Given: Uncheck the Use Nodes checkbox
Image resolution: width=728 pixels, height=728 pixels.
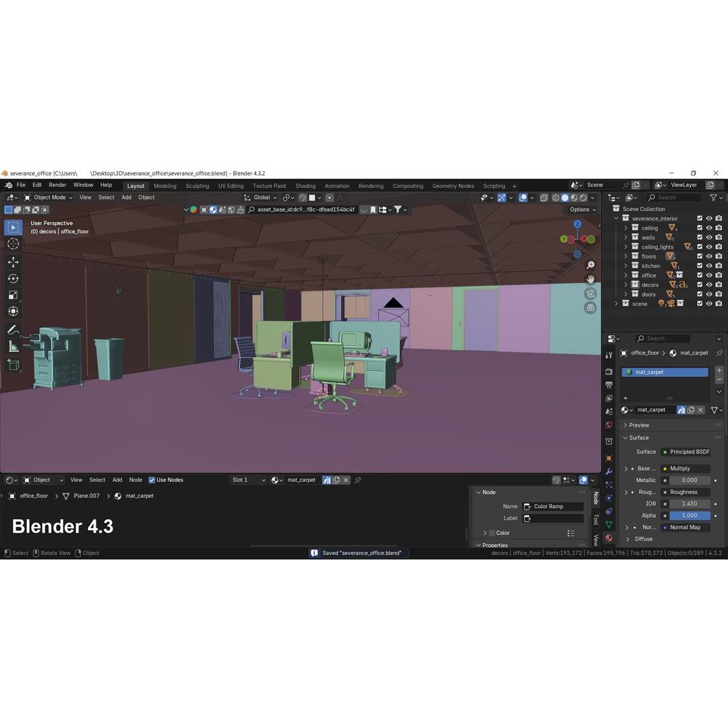Looking at the screenshot, I should tap(152, 480).
